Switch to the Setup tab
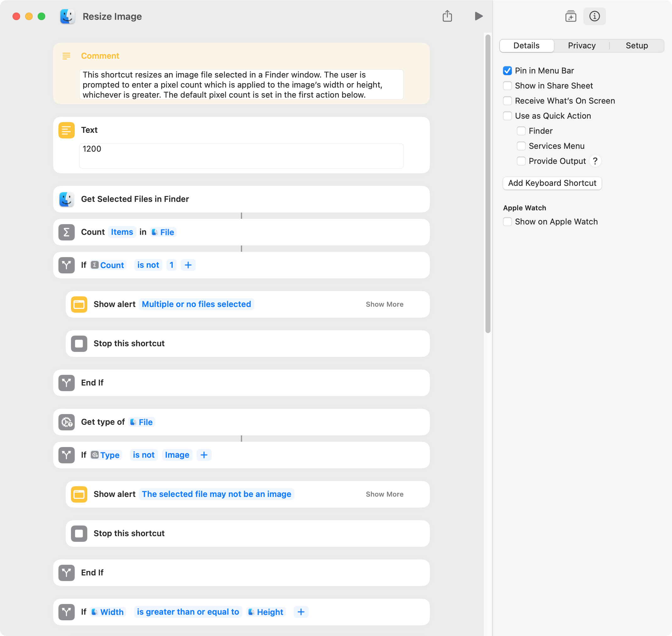The height and width of the screenshot is (636, 672). (637, 46)
